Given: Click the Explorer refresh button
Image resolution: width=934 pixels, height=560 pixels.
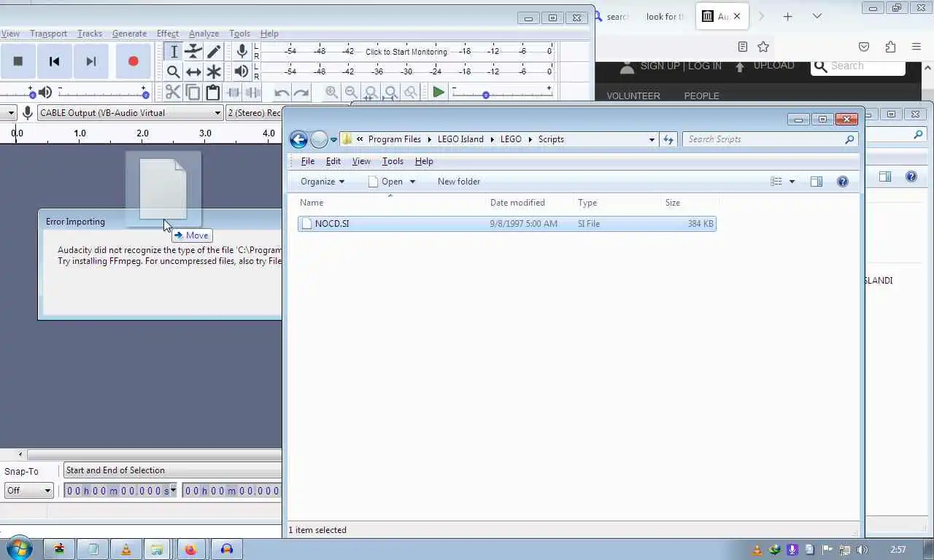Looking at the screenshot, I should click(x=668, y=139).
